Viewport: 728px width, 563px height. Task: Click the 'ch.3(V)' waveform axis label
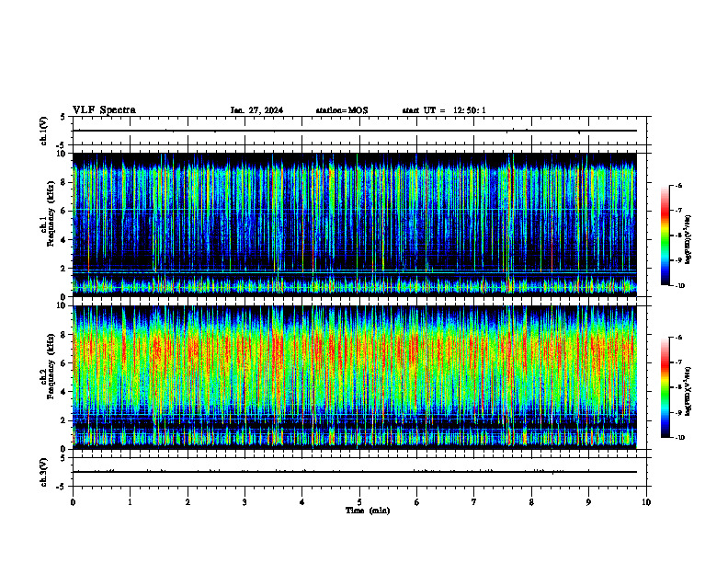click(x=44, y=472)
